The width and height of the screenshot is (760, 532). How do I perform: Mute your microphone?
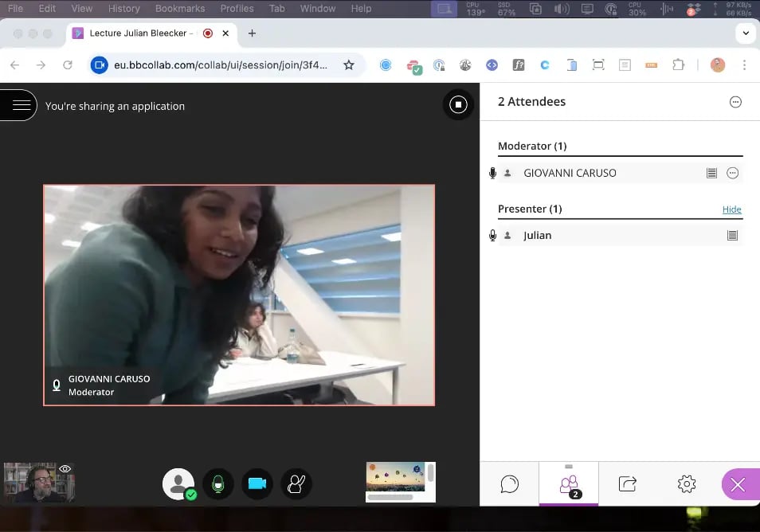[x=217, y=483]
